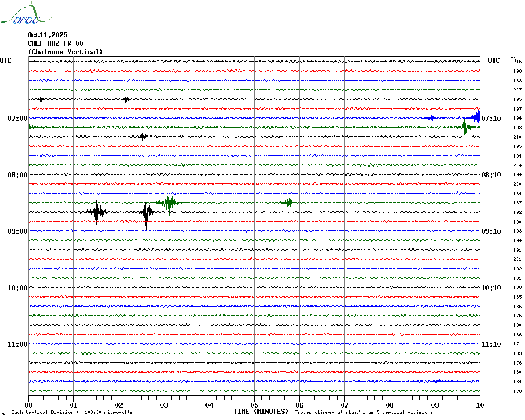This screenshot has width=525, height=420.
Task: Click the (Chalmoux Vertical) label
Action: [65, 52]
